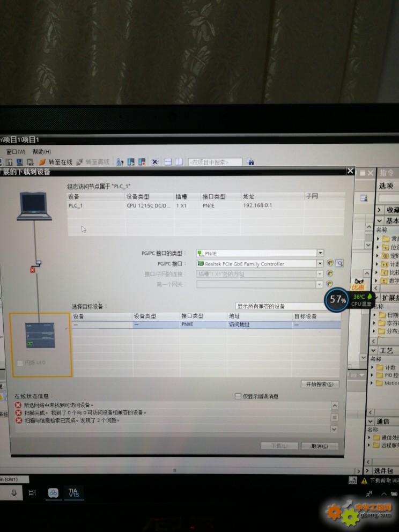This screenshot has width=399, height=532.
Task: Expand the 选件包 section
Action: point(367,470)
